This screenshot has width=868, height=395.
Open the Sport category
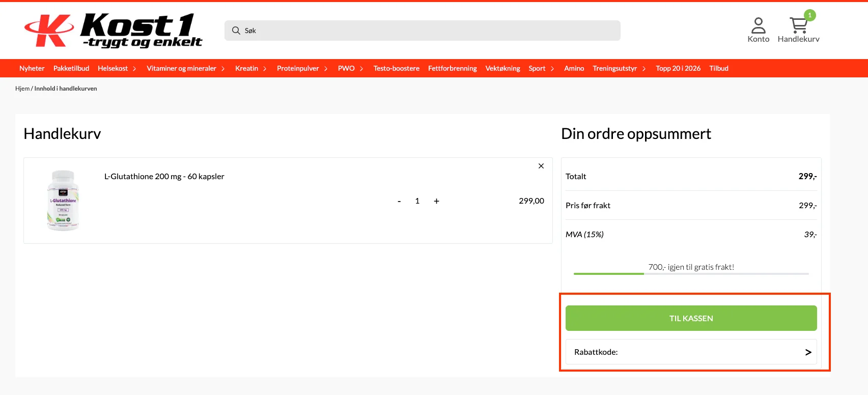pyautogui.click(x=537, y=68)
